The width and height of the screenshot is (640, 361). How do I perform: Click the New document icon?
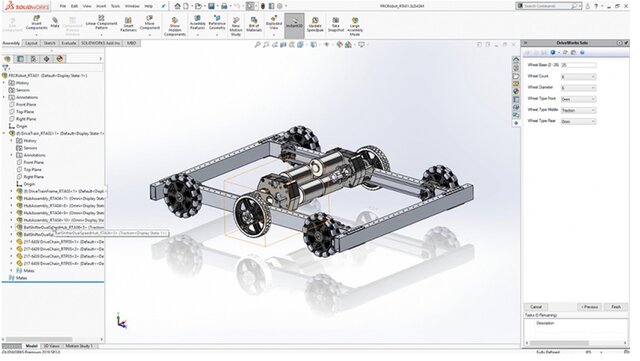(186, 6)
